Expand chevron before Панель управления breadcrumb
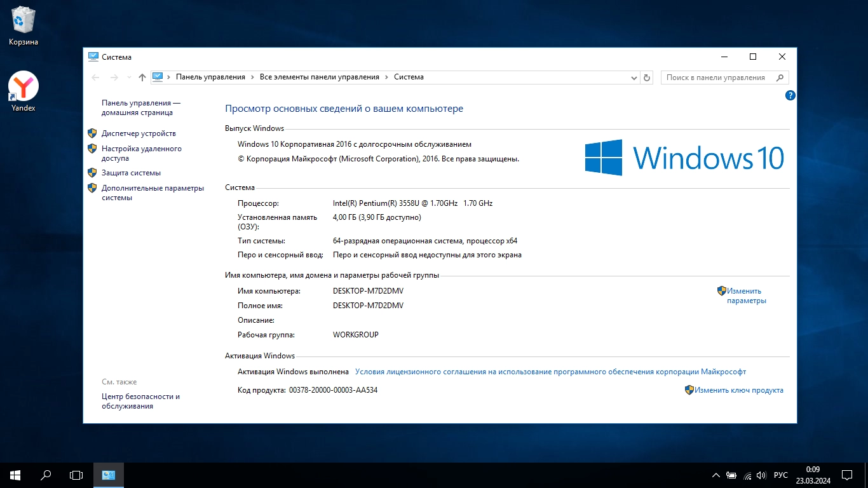 170,77
